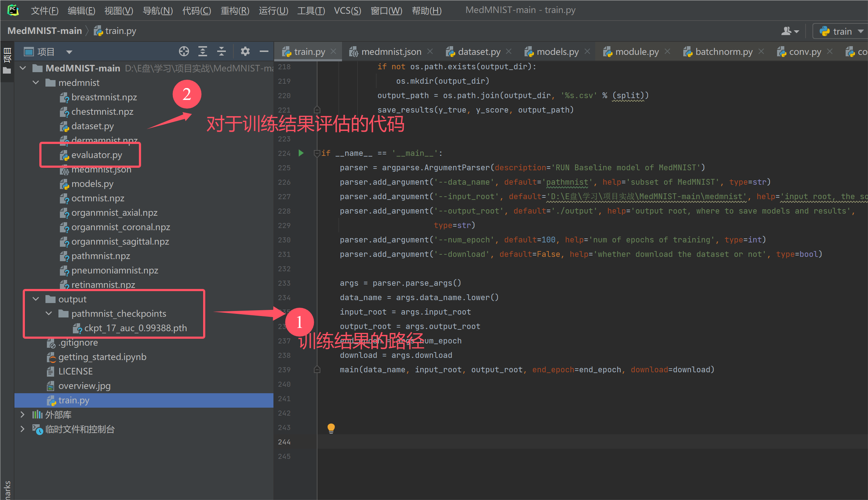Click the locate current file crosshair icon
This screenshot has width=868, height=500.
point(184,52)
